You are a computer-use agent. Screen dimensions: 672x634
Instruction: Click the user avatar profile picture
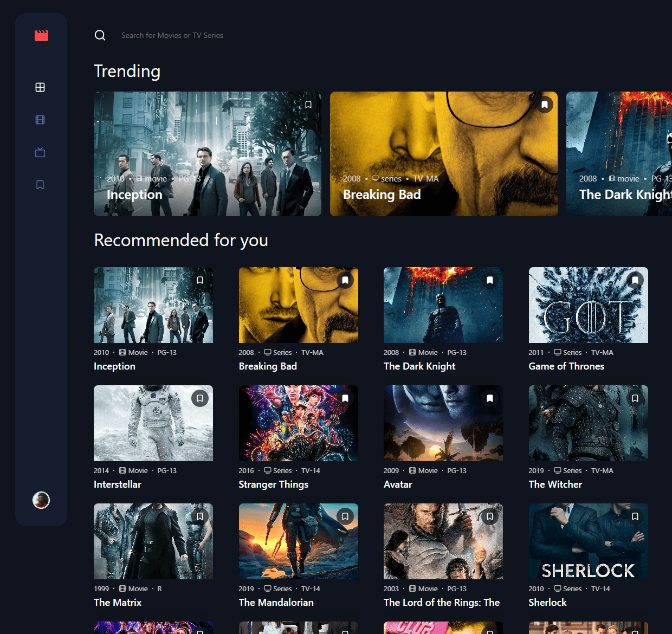tap(41, 500)
